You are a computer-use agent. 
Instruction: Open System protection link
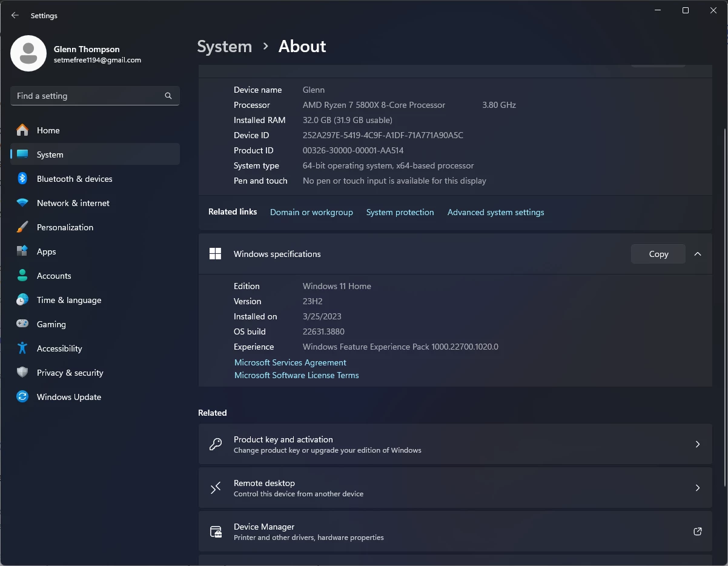400,212
